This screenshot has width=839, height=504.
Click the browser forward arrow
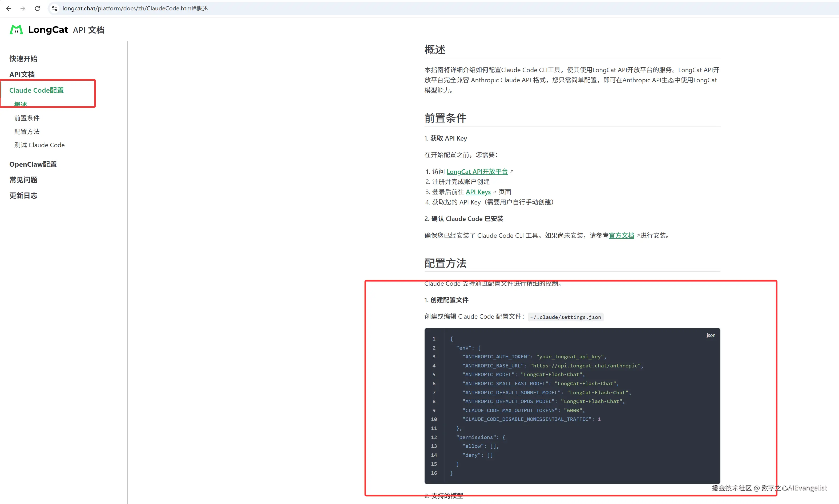[x=23, y=9]
